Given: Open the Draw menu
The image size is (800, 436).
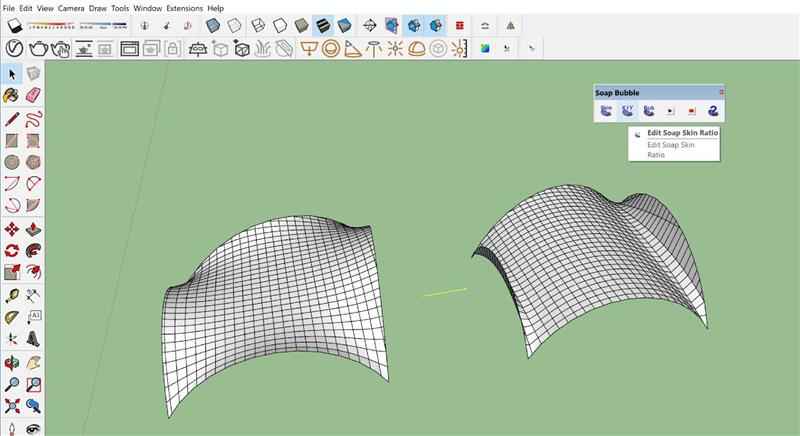Looking at the screenshot, I should (97, 8).
